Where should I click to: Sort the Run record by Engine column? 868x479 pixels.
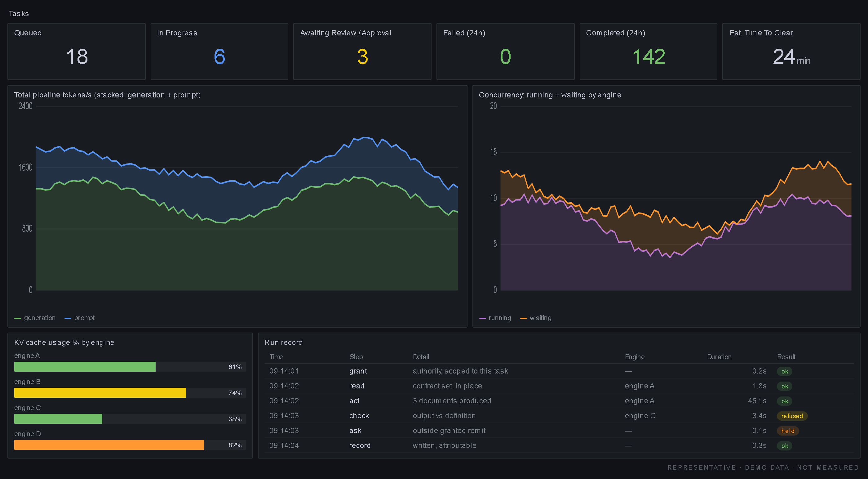coord(635,357)
